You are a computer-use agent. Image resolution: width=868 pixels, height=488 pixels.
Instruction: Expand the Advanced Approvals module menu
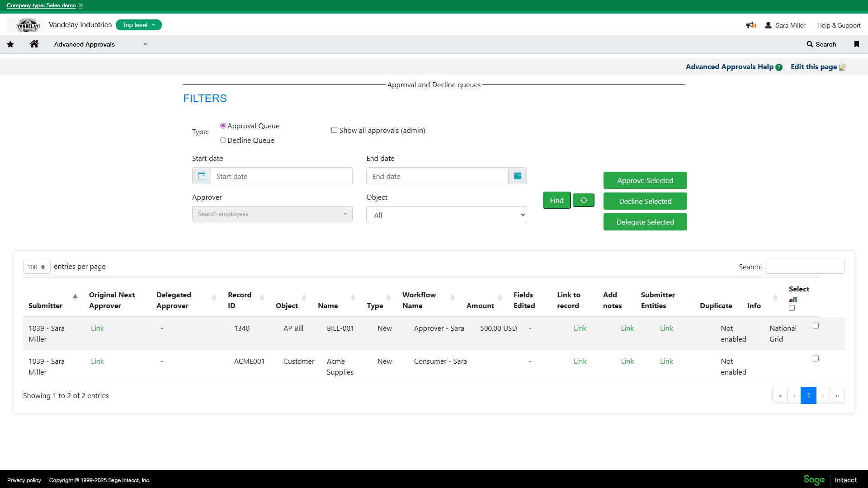click(x=100, y=44)
